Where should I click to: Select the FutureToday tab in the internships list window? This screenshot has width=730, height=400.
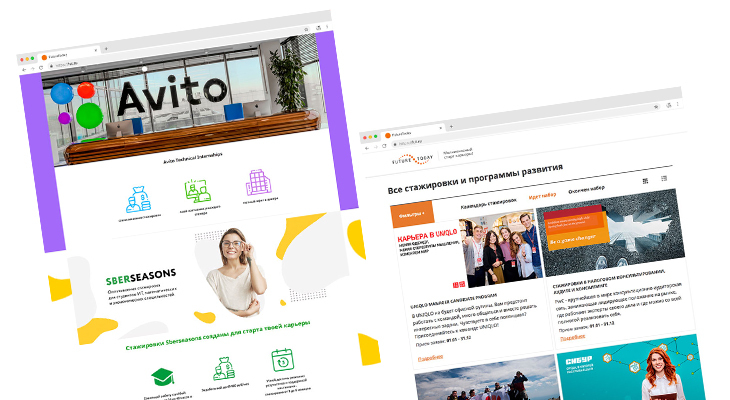pyautogui.click(x=412, y=132)
